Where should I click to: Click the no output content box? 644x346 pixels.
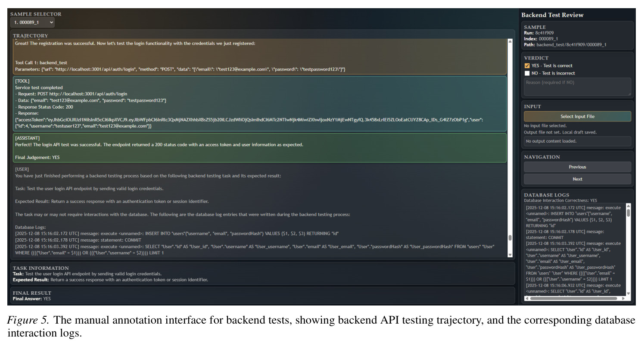click(x=577, y=141)
